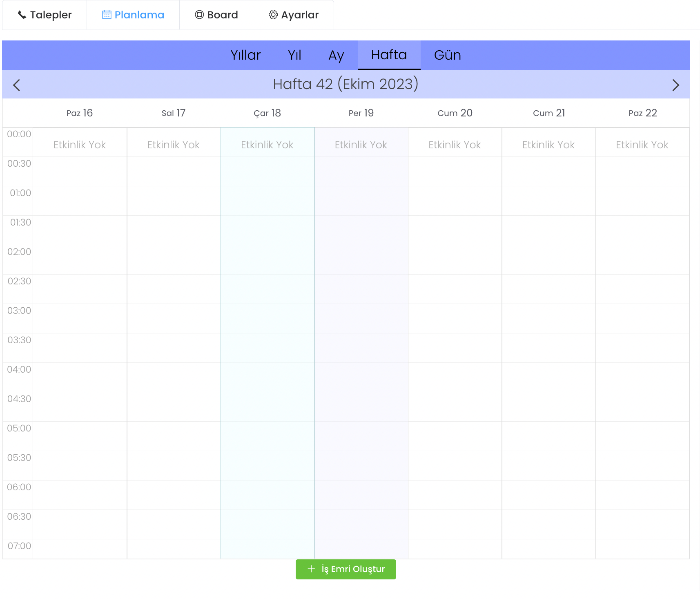Click the Cum 20 day header

click(455, 113)
